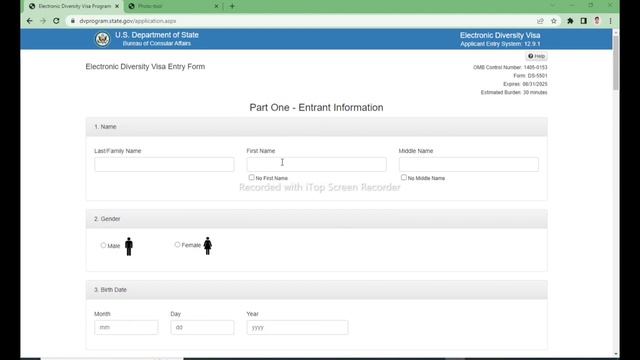Check the No Middle Name checkbox
640x360 pixels.
click(404, 178)
